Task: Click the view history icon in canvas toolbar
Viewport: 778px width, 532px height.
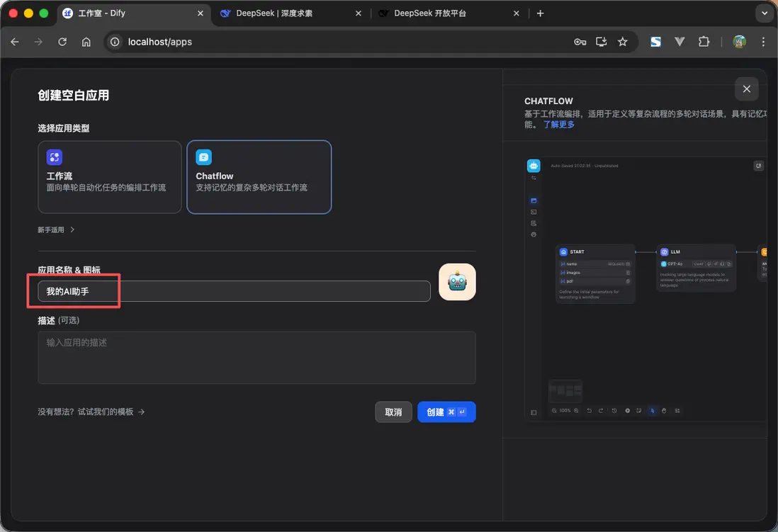Action: 615,411
